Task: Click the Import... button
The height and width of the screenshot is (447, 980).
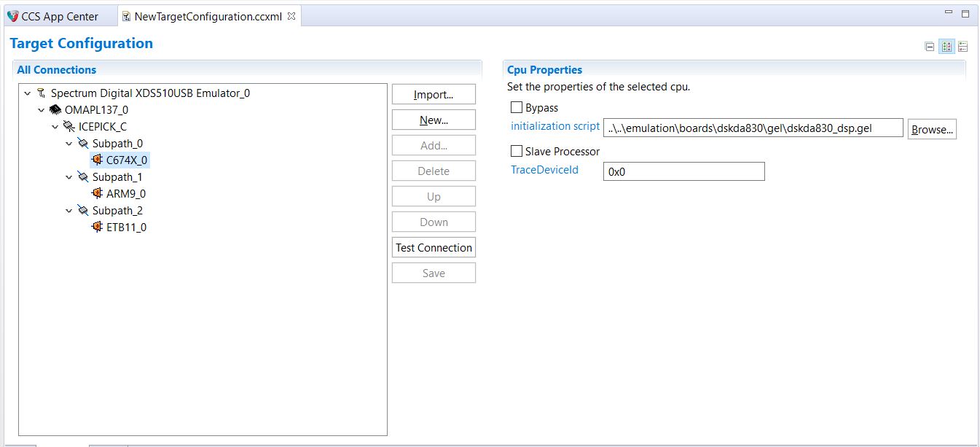Action: [x=434, y=94]
